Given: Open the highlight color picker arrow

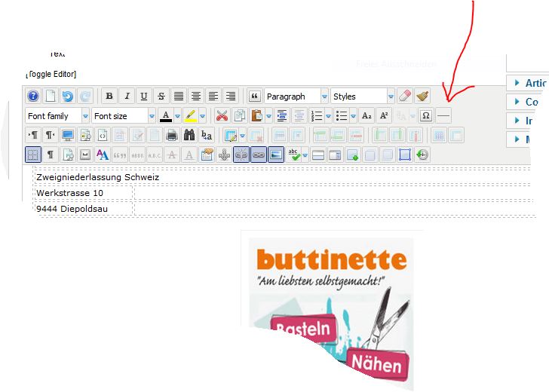Looking at the screenshot, I should pyautogui.click(x=202, y=116).
